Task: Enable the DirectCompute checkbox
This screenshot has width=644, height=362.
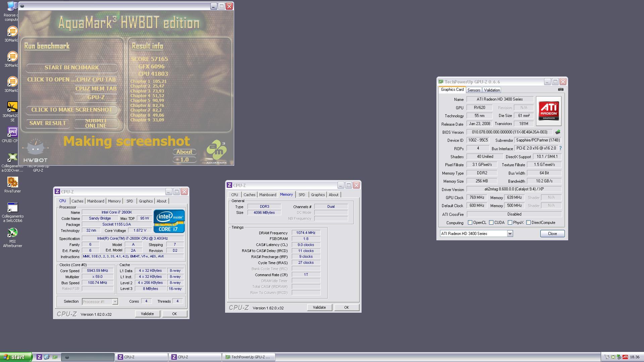Action: click(528, 223)
